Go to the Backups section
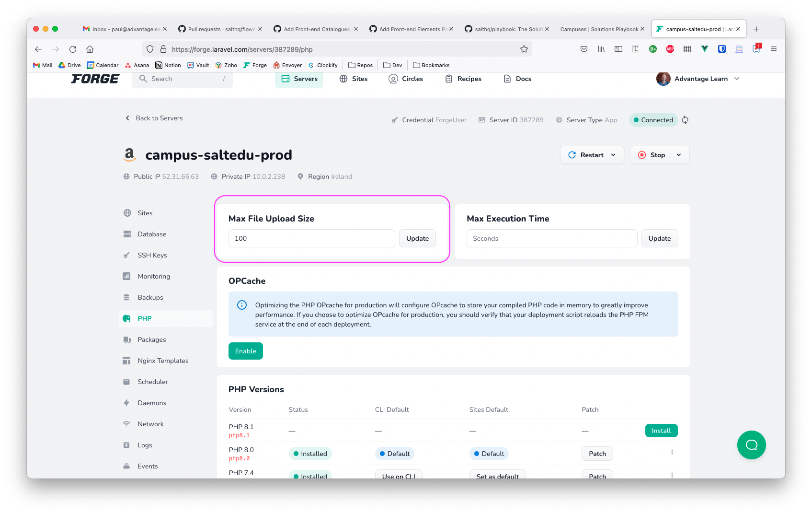 [x=150, y=297]
